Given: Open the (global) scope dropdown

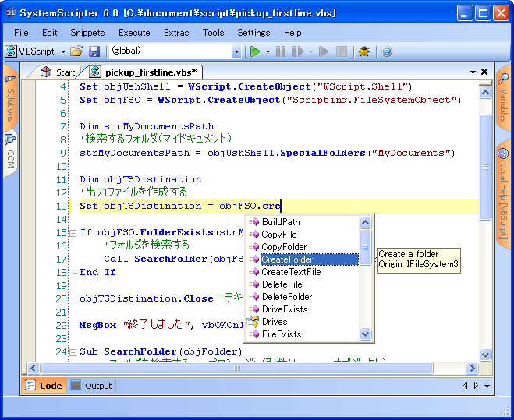Looking at the screenshot, I should tap(236, 51).
